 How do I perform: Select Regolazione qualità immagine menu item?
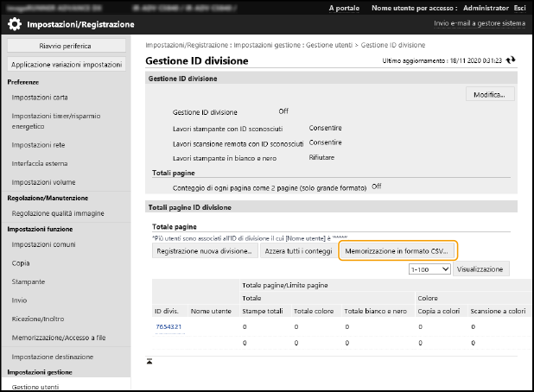pyautogui.click(x=57, y=213)
